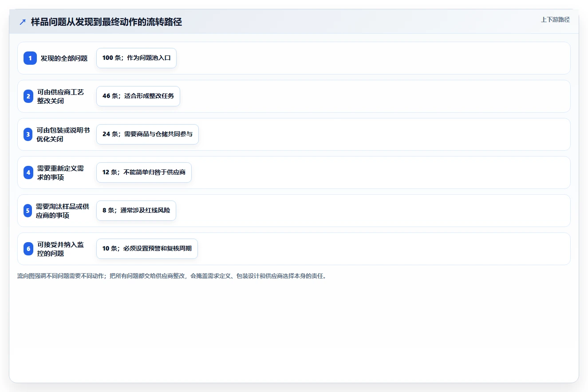This screenshot has height=392, width=588.
Task: Click step badge 1 for 发现的全部问题
Action: coord(30,58)
